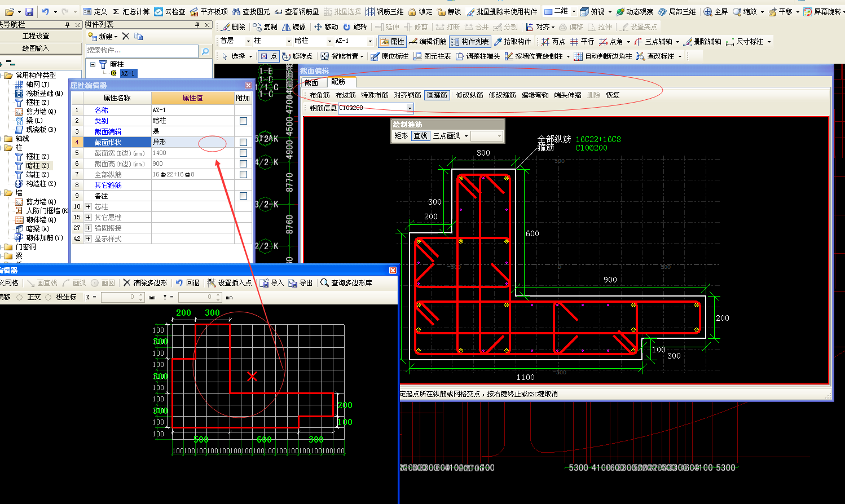Open 查找图元 find element tool
The width and height of the screenshot is (845, 504).
pos(251,11)
